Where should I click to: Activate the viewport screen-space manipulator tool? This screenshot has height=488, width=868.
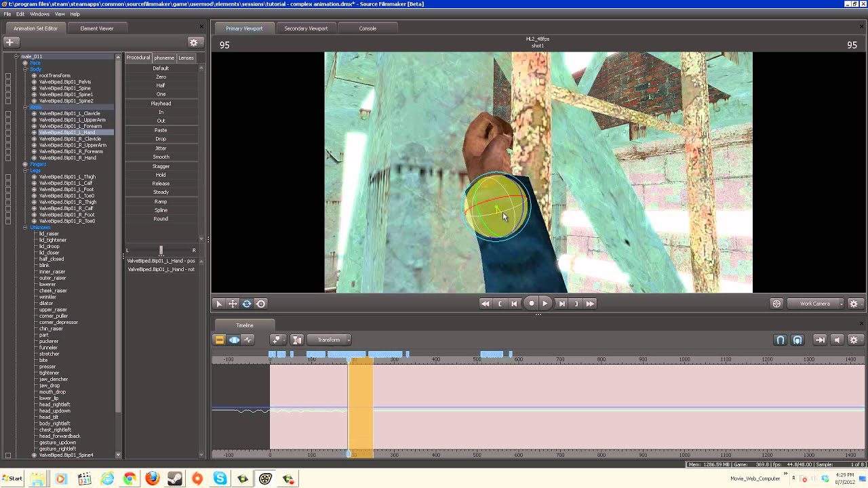point(261,304)
